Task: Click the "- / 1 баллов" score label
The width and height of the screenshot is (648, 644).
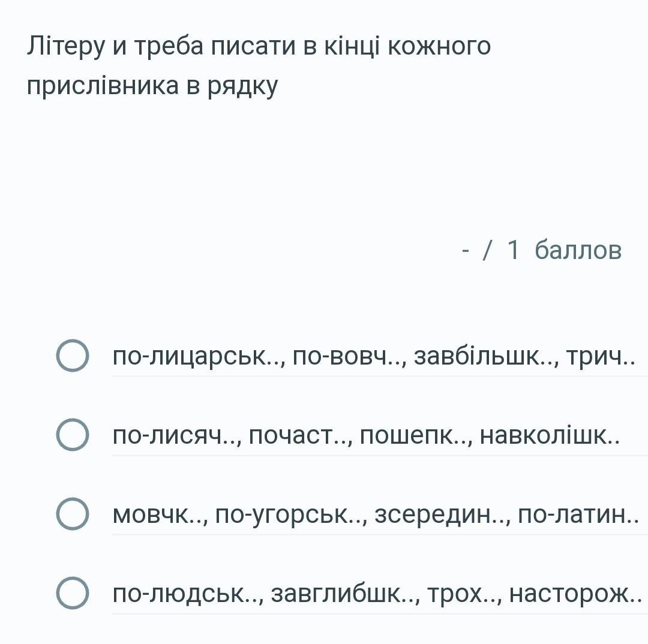Action: pyautogui.click(x=542, y=250)
